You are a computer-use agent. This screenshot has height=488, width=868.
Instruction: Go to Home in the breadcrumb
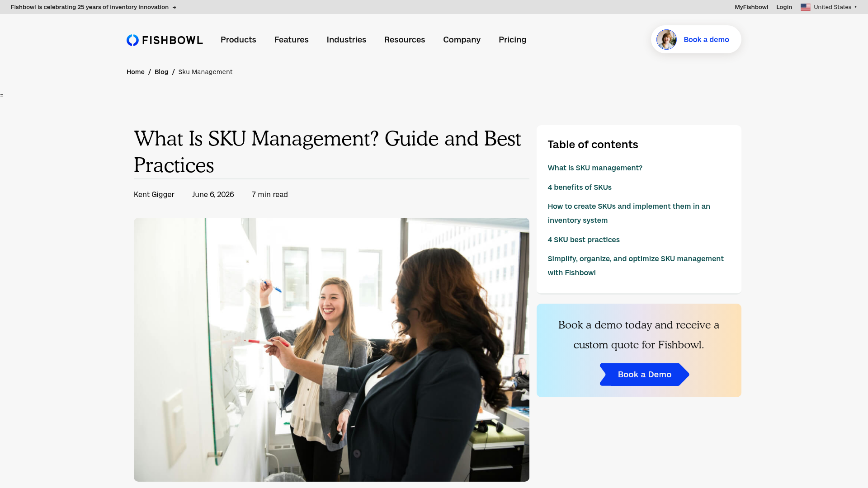pyautogui.click(x=135, y=72)
